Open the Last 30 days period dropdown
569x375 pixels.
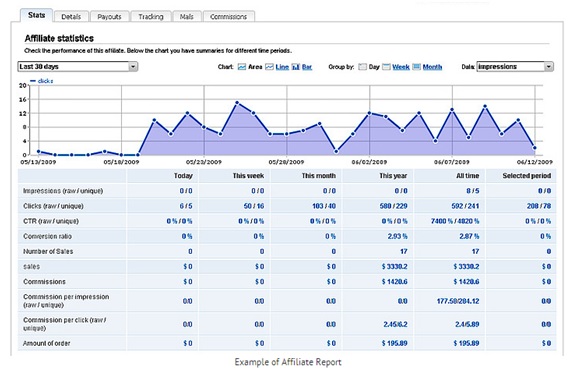[x=77, y=66]
